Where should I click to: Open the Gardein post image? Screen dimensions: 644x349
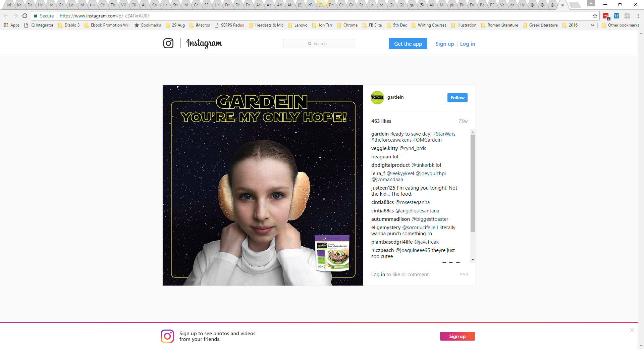tap(263, 185)
